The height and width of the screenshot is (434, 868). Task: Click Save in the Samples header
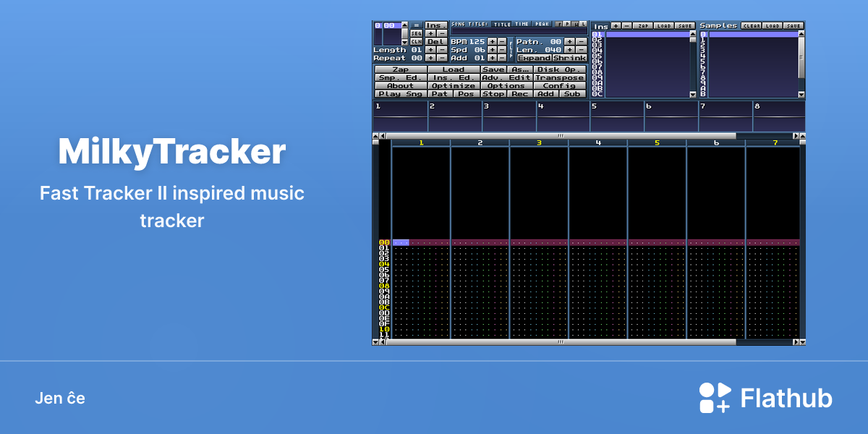point(793,25)
